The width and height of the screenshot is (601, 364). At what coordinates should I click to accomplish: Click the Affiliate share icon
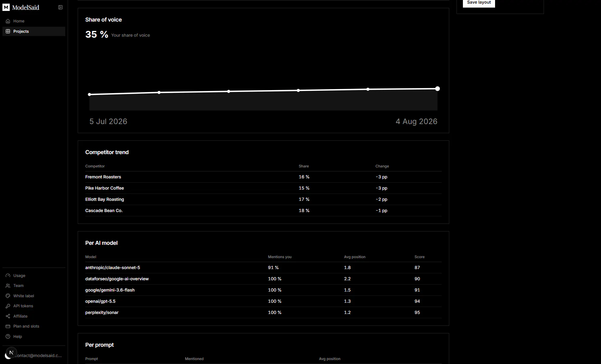coord(8,316)
